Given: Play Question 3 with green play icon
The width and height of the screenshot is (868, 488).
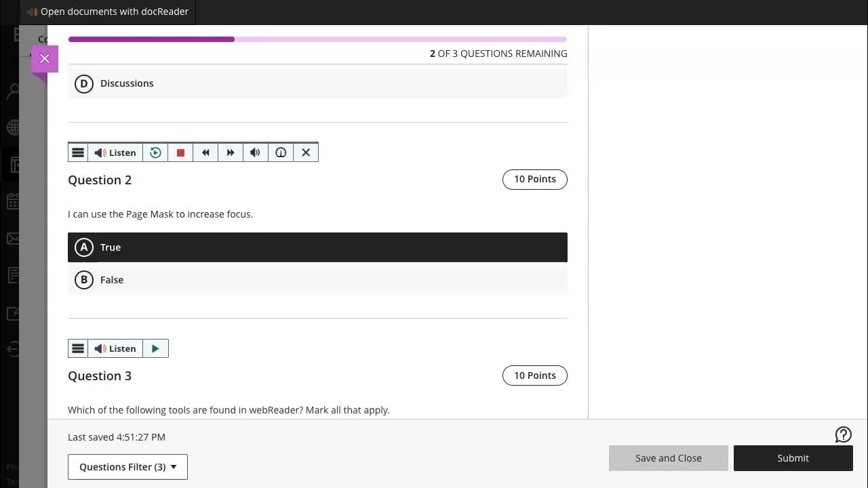Looking at the screenshot, I should (x=155, y=348).
